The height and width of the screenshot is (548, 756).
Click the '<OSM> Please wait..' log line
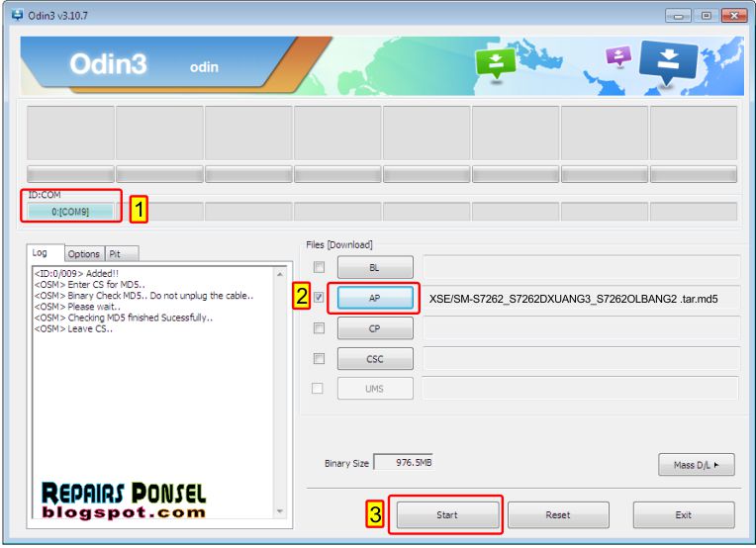click(x=77, y=307)
